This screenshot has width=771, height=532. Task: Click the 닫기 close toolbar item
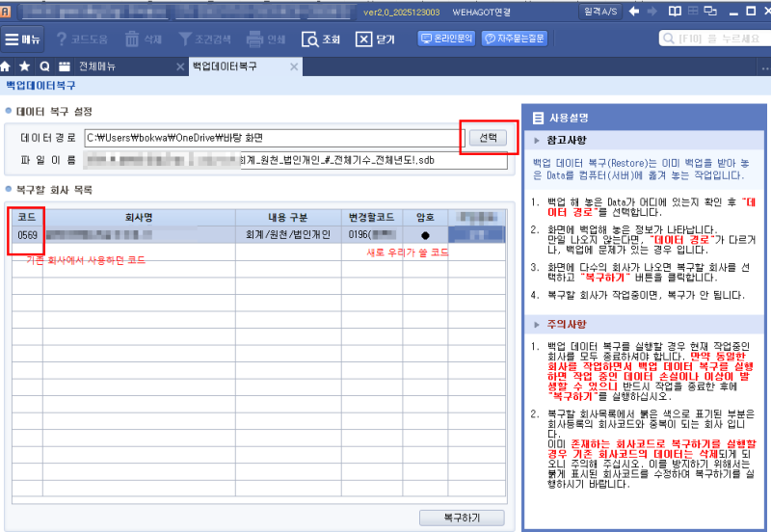[x=375, y=39]
